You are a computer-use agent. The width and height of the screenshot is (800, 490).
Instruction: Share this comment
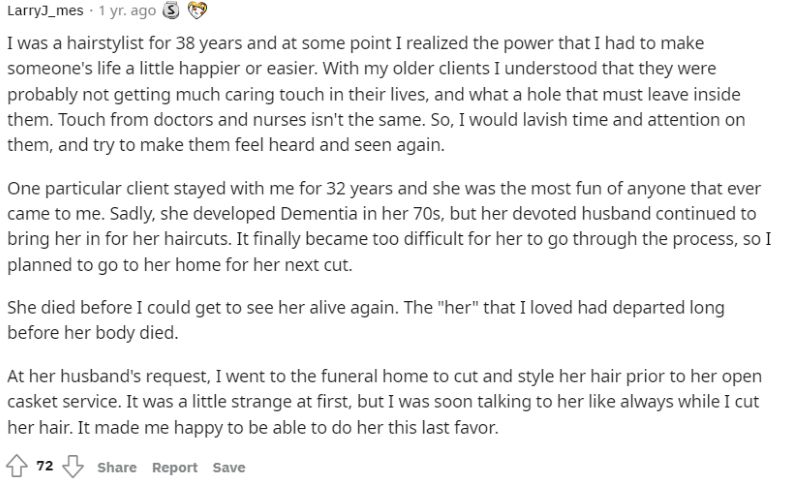click(x=117, y=468)
